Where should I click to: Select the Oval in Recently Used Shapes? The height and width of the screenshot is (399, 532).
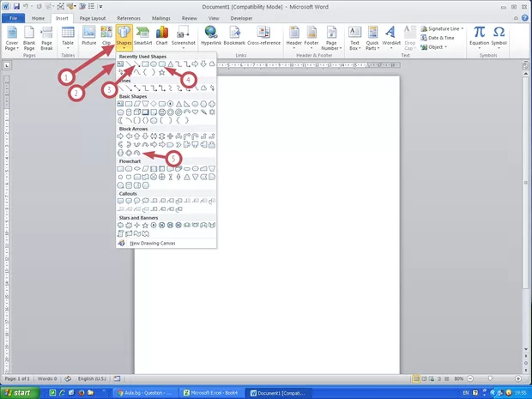click(x=154, y=63)
